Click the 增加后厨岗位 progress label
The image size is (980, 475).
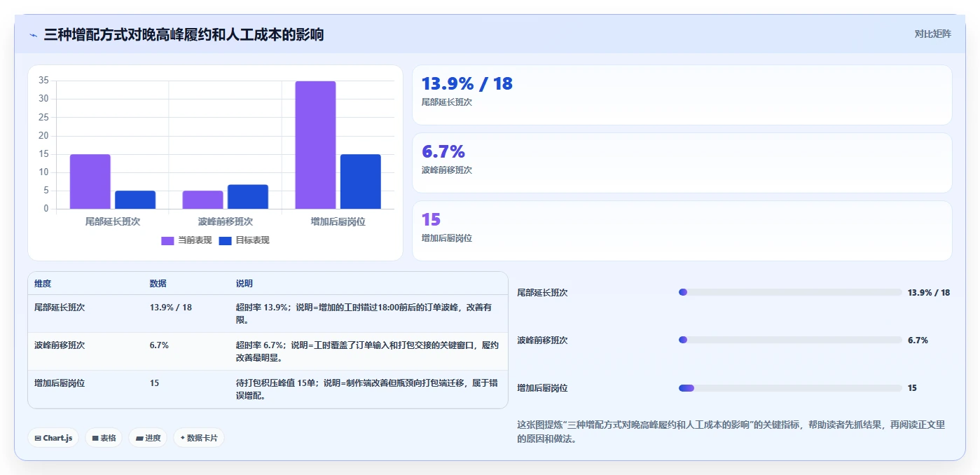(x=542, y=388)
